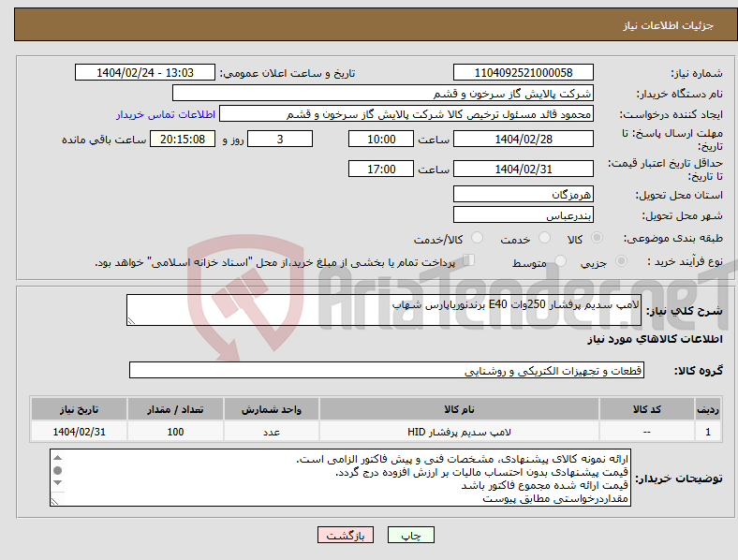Viewport: 738px width, 560px height.
Task: Select the کالا radio button
Action: 597,238
